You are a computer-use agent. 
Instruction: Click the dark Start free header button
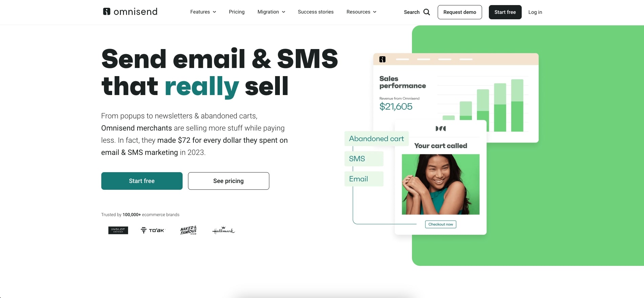(505, 12)
